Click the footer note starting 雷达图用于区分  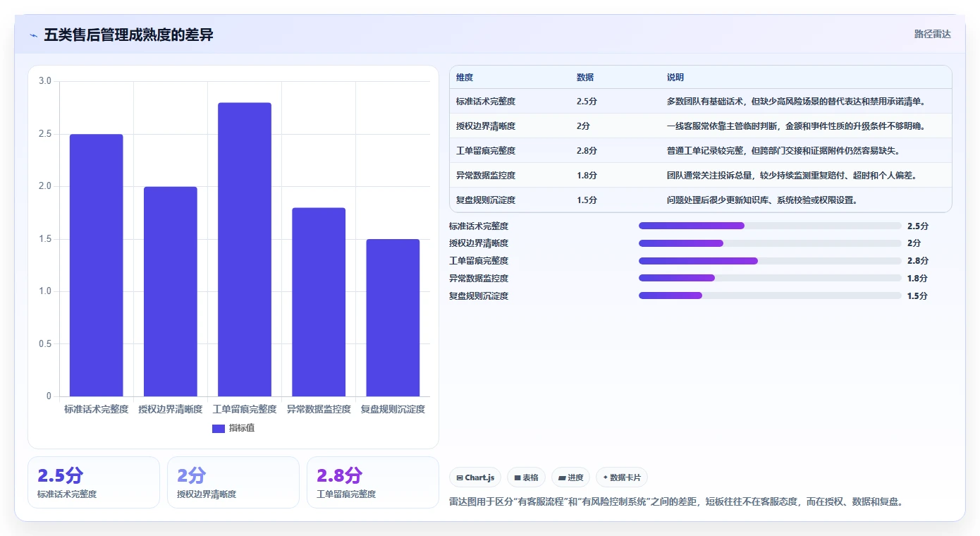[676, 502]
